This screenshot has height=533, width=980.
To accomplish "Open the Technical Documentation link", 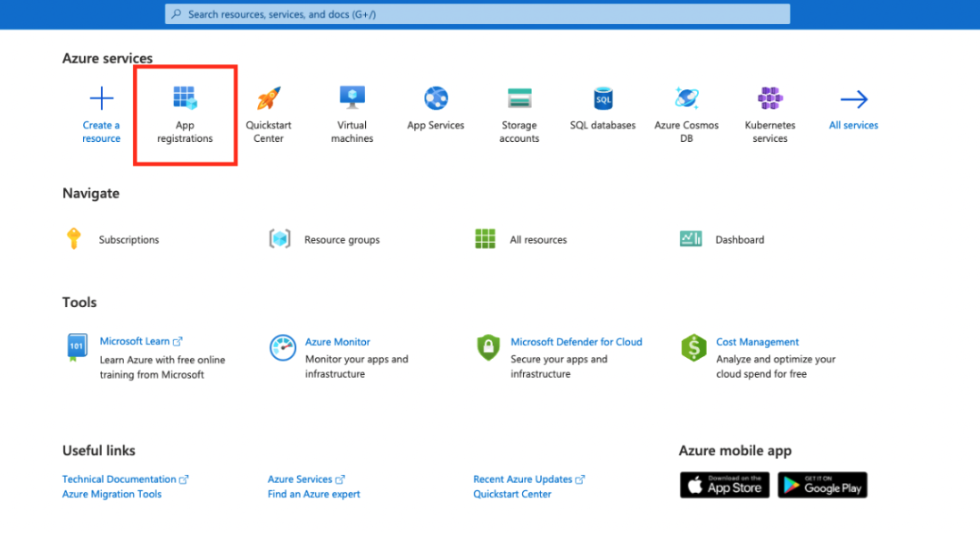I will [x=125, y=479].
